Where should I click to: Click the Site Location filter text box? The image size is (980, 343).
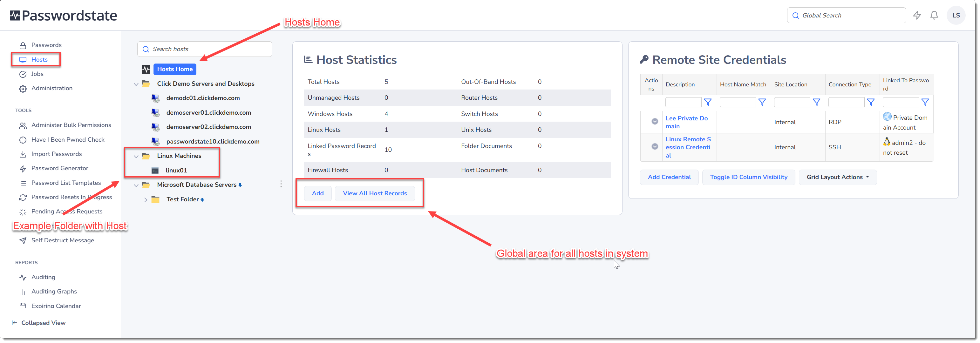tap(792, 102)
